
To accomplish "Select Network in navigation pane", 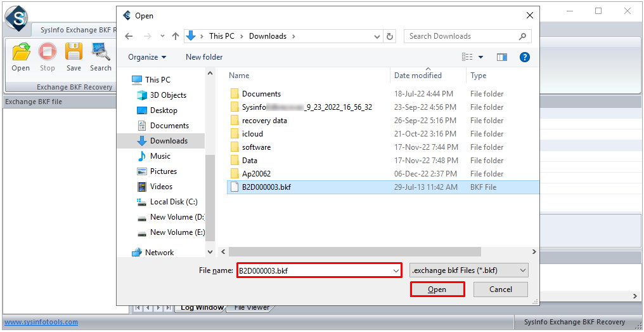I will click(x=159, y=252).
